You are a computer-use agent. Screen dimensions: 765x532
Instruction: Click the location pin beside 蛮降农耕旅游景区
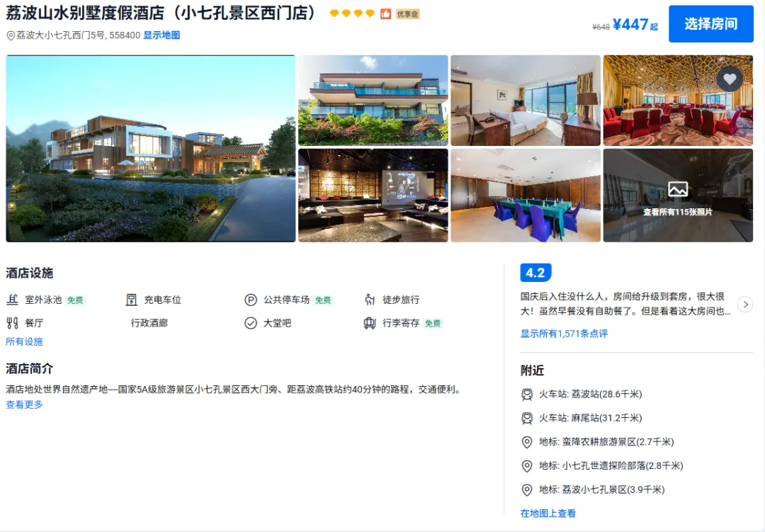tap(527, 442)
